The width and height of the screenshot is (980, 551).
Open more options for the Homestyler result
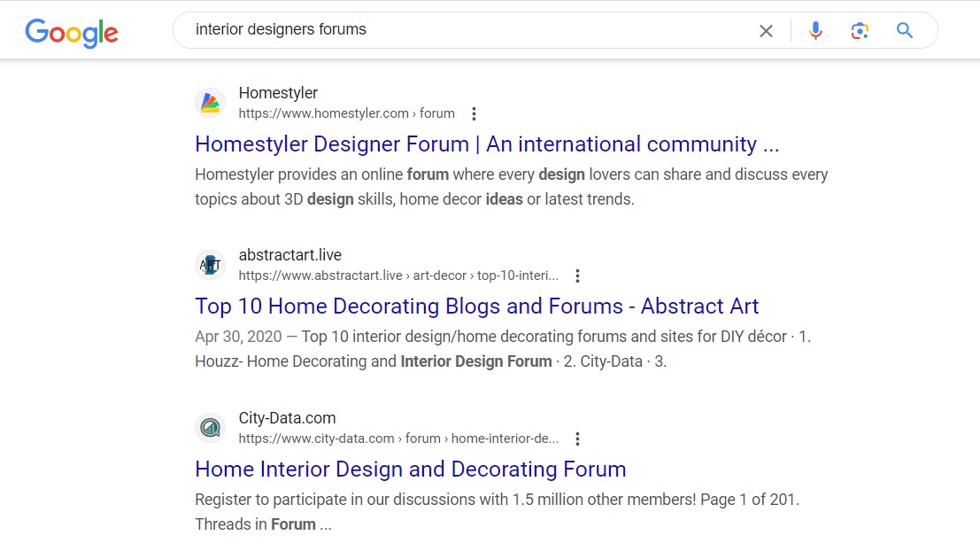(474, 113)
